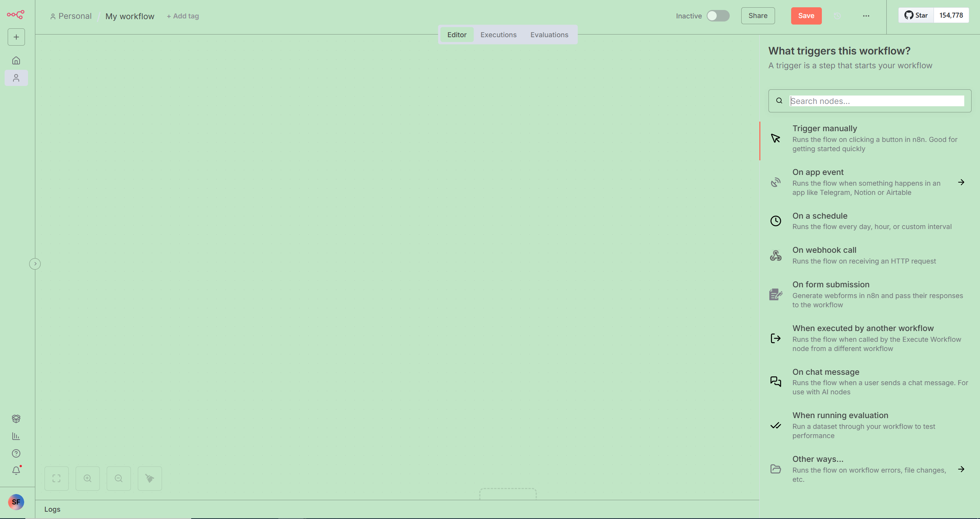Viewport: 980px width, 519px height.
Task: Expand On app event trigger options
Action: (x=961, y=182)
